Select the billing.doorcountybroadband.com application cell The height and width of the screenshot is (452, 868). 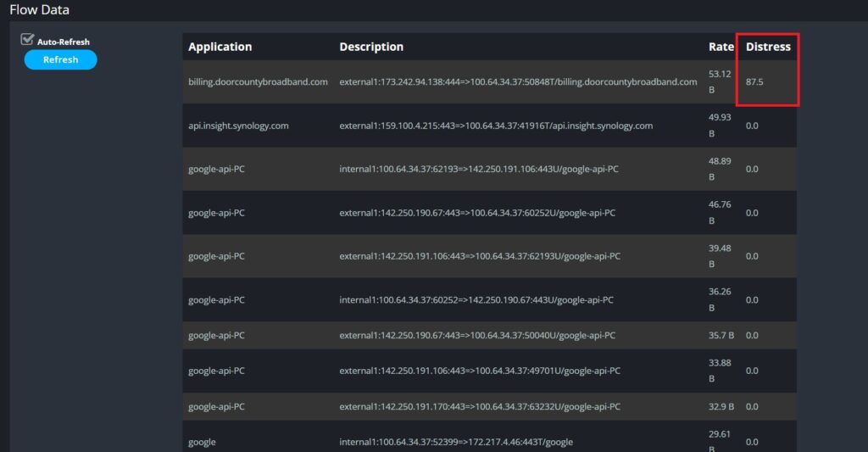258,82
